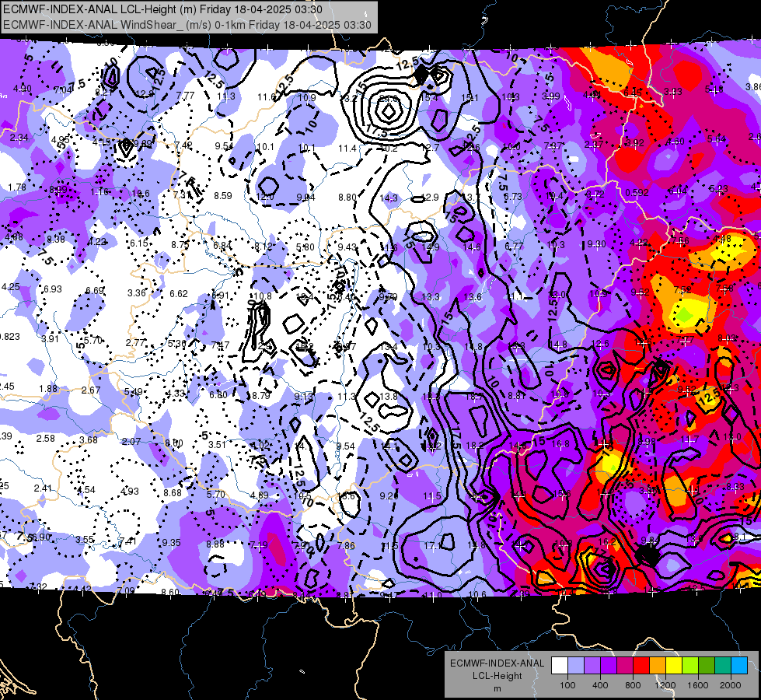The width and height of the screenshot is (761, 700).
Task: Click the 2.67 value on the map
Action: [91, 390]
